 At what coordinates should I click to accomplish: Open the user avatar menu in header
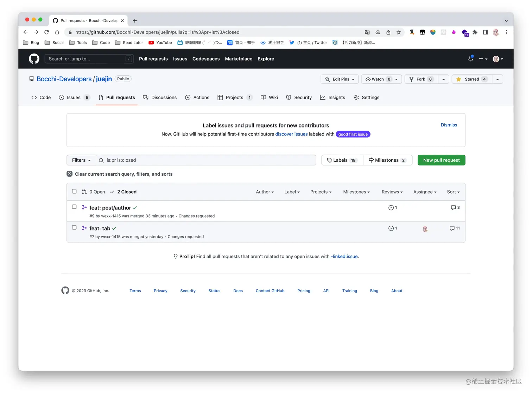pos(498,59)
